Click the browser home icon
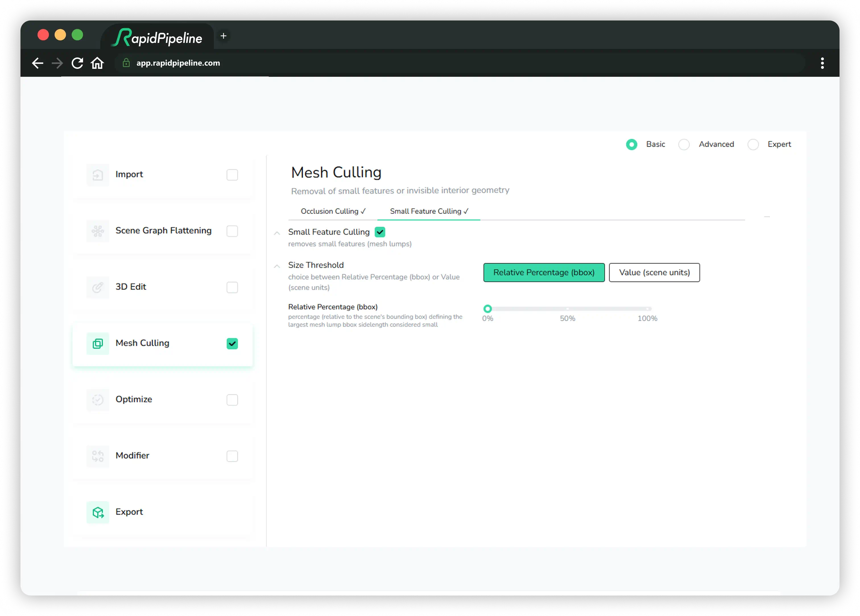The image size is (860, 616). [98, 63]
